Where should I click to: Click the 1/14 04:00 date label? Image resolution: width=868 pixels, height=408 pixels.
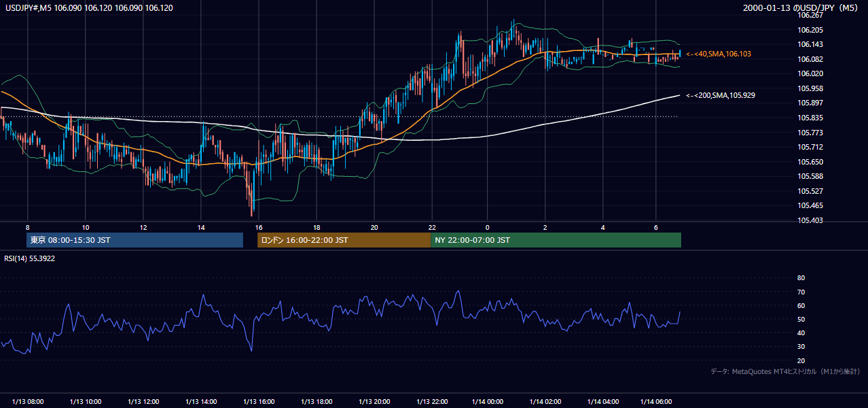(x=604, y=402)
